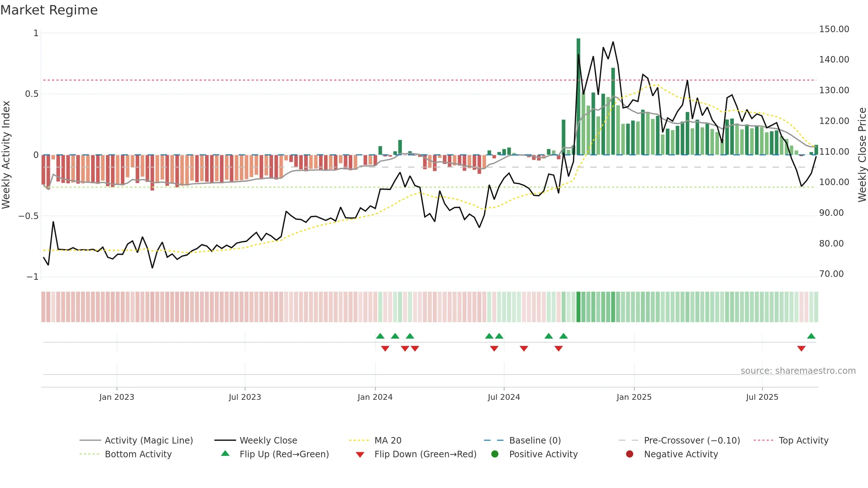Click the latest red flip-down triangle after Jul 2025
The width and height of the screenshot is (868, 488).
tap(801, 348)
